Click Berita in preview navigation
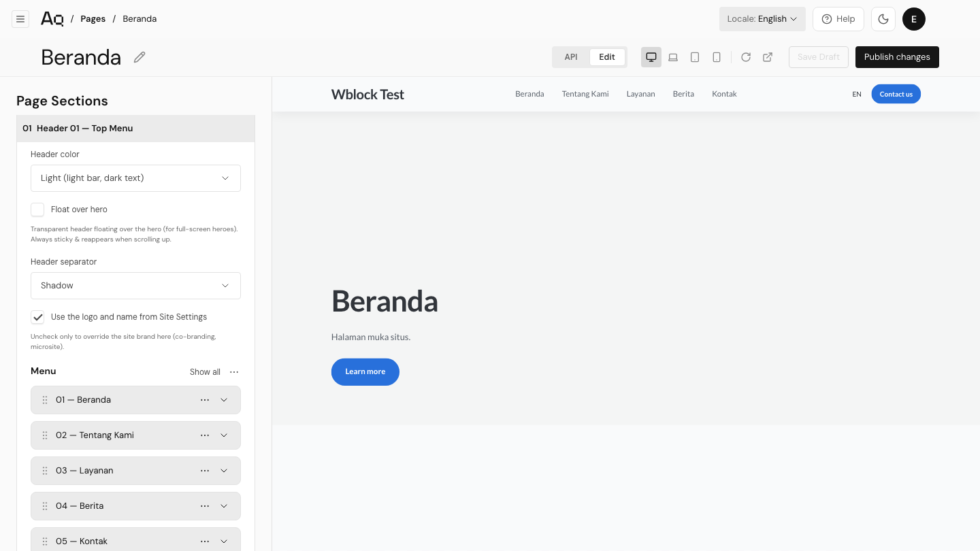 click(x=683, y=94)
